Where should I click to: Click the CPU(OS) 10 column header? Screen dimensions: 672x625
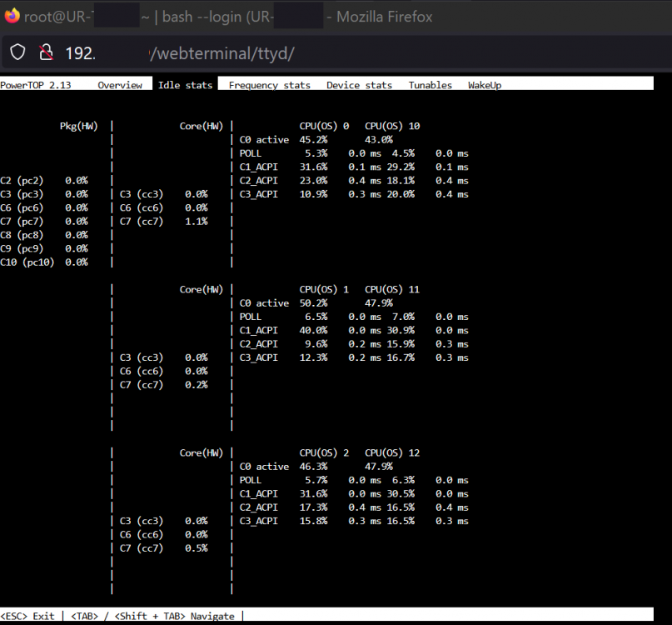pos(392,126)
